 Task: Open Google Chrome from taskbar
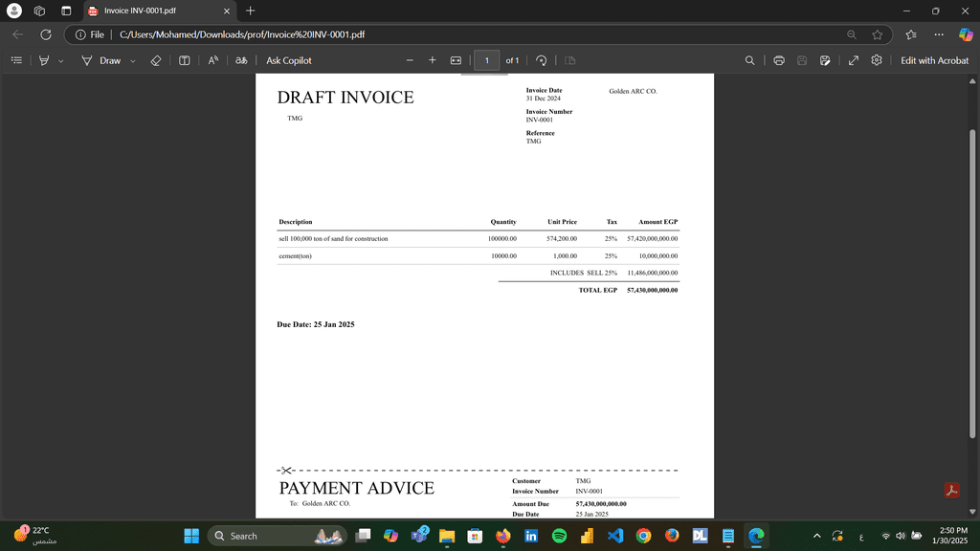coord(644,536)
